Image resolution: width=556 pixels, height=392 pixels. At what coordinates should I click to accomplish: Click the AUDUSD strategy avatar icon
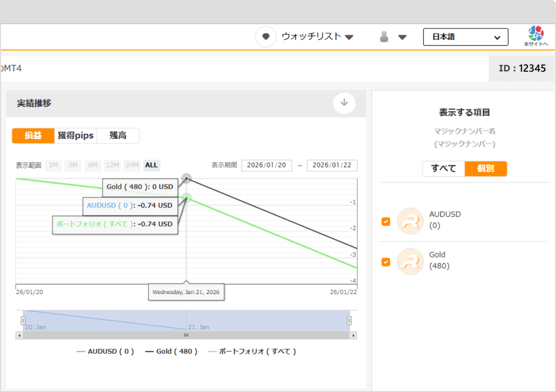point(410,221)
